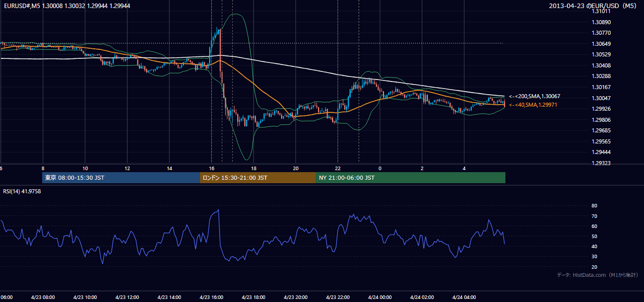
Task: Click the 4/23 10:00 time axis label
Action: 85,297
